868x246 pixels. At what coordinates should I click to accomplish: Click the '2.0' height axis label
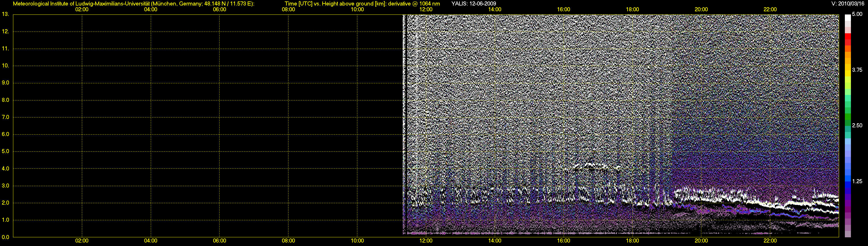click(5, 203)
